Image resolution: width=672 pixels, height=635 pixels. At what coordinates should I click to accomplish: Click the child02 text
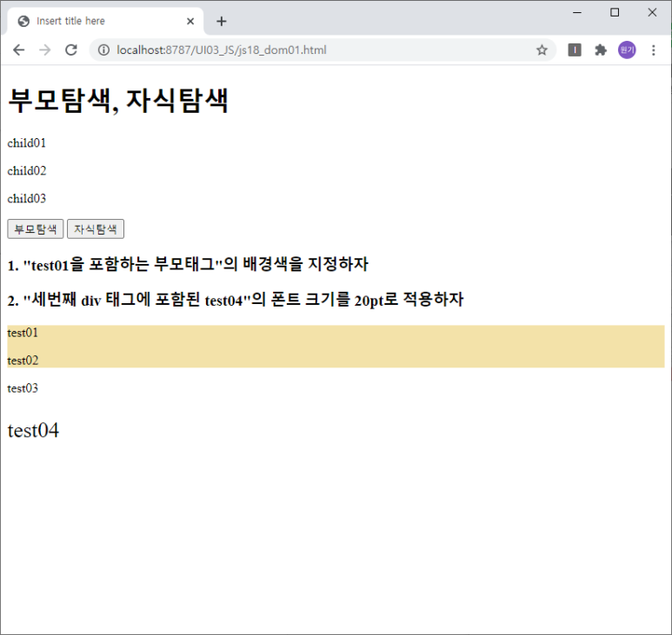click(27, 171)
